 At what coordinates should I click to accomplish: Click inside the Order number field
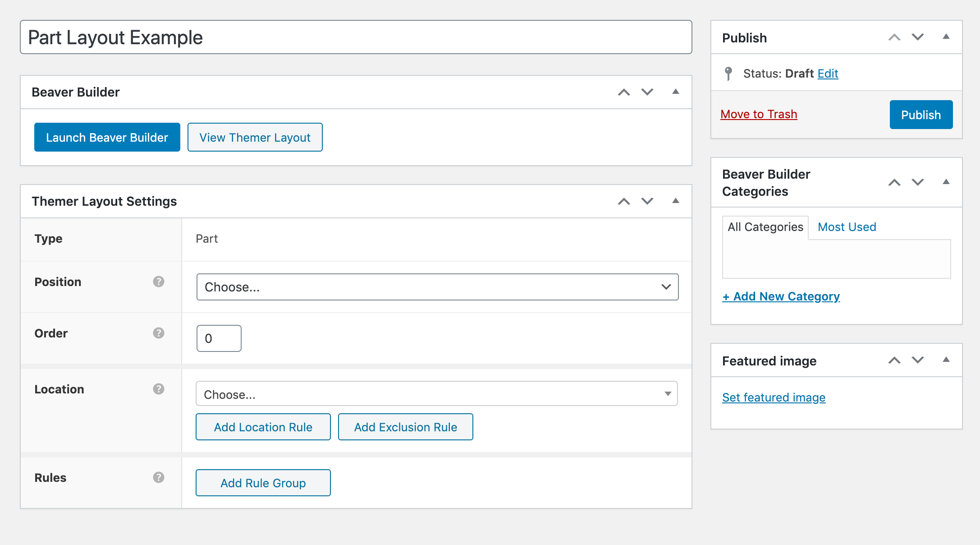[x=219, y=338]
